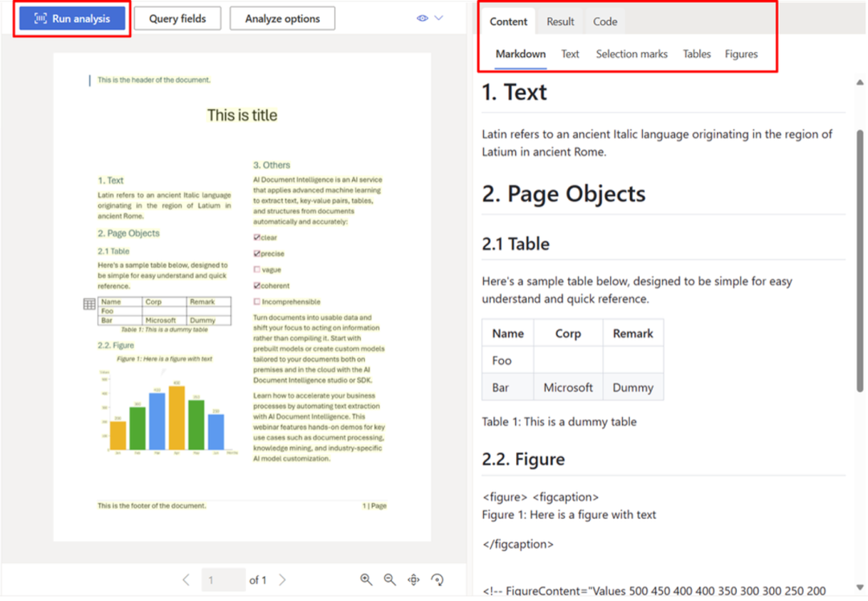Toggle the eye visibility icon
Viewport: 868px width, 601px height.
(423, 18)
